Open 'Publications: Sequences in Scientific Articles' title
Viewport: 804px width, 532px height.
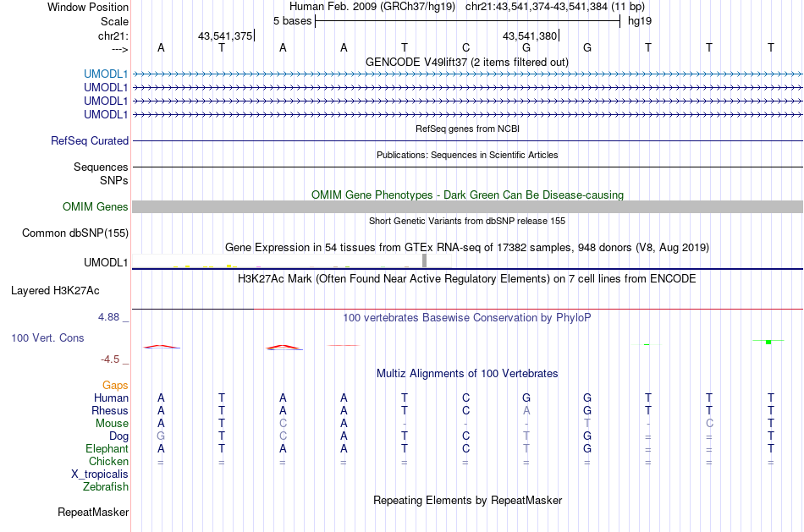467,155
